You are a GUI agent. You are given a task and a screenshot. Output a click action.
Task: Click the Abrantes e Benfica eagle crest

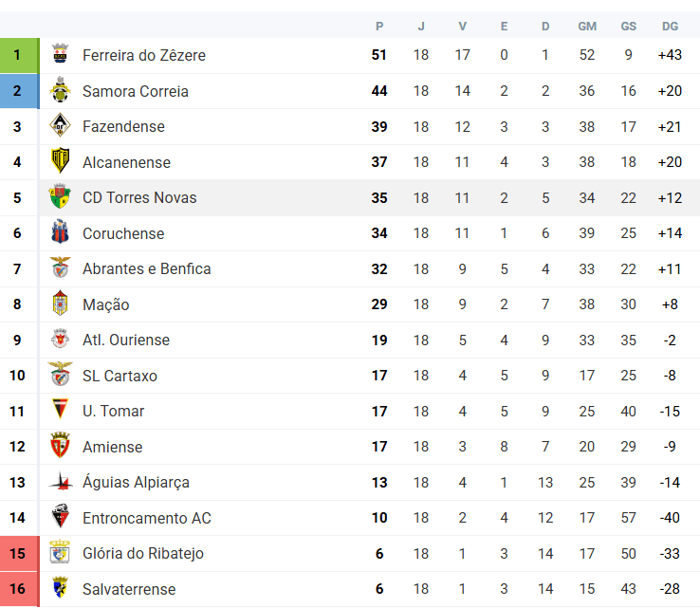61,267
